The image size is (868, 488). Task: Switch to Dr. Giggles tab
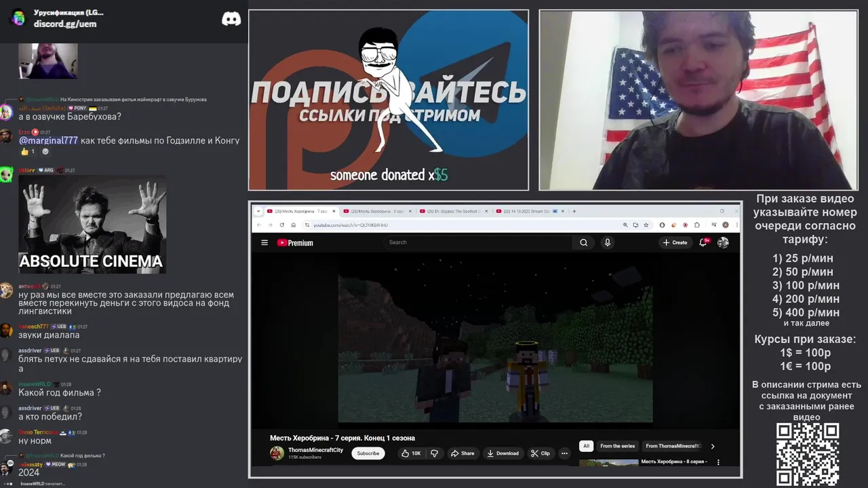(x=453, y=211)
